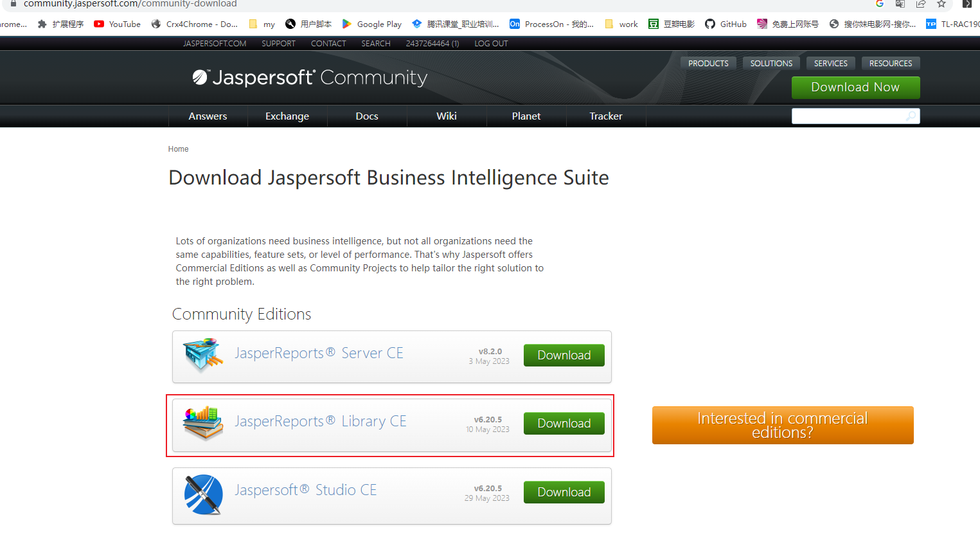
Task: Open the 'my' bookmarks folder
Action: pyautogui.click(x=262, y=24)
